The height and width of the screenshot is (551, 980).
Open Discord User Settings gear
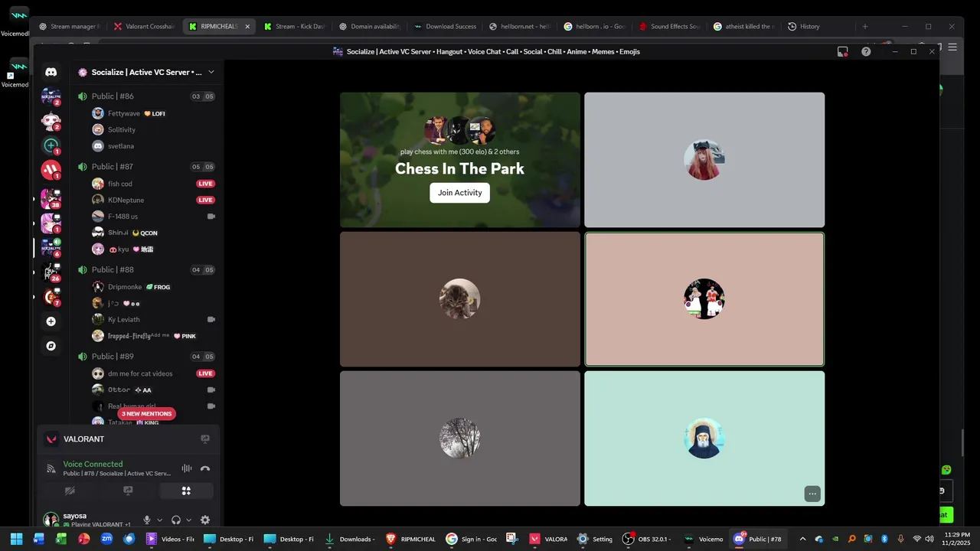tap(205, 520)
